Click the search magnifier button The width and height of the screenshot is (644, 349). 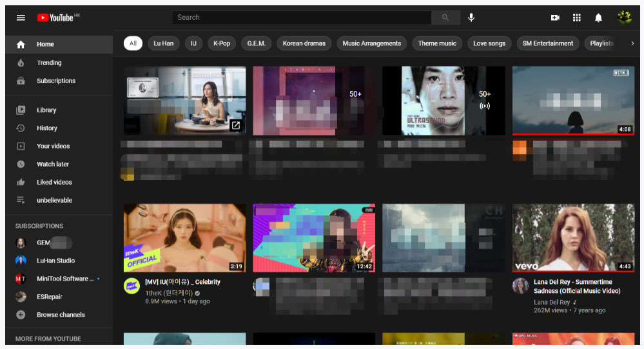(x=445, y=17)
